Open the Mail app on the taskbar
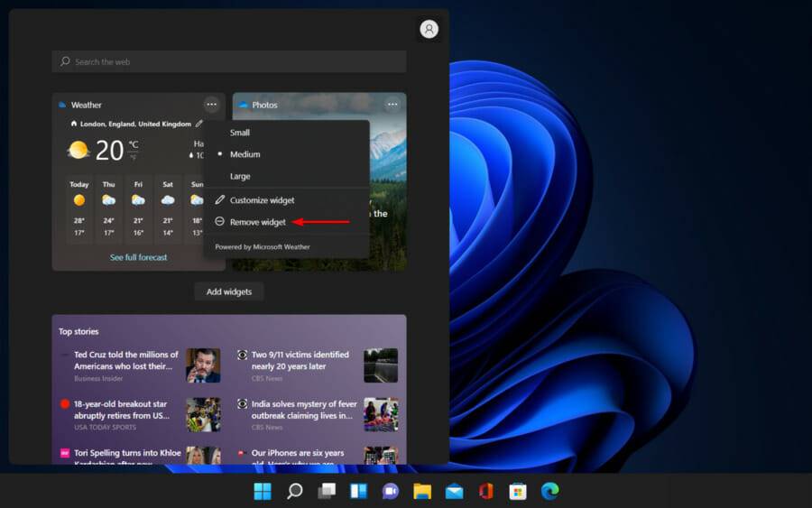Screen dimensions: 812x508 [x=455, y=491]
